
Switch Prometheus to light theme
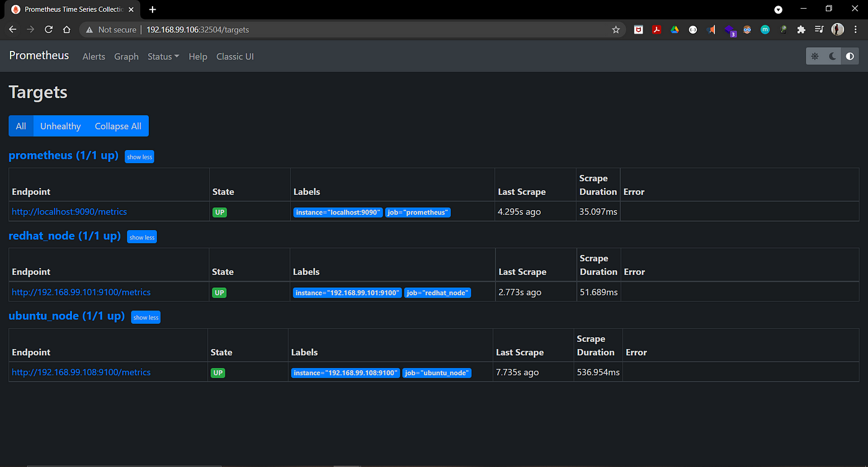click(815, 56)
